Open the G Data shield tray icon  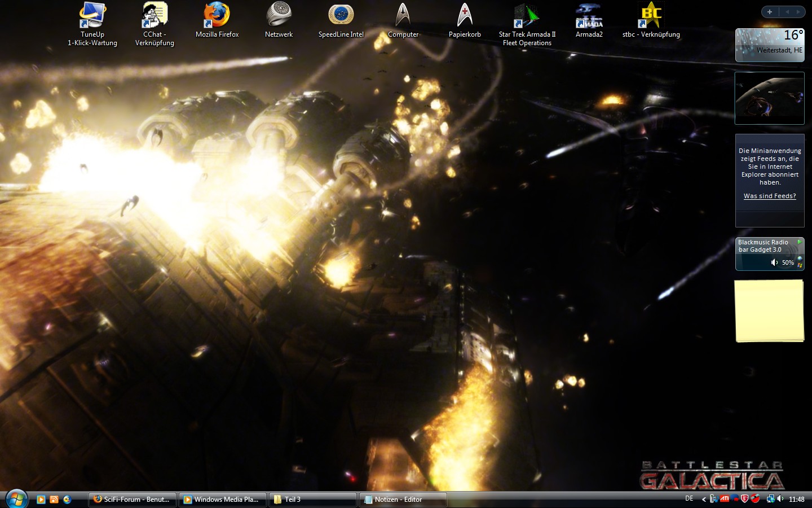[745, 499]
